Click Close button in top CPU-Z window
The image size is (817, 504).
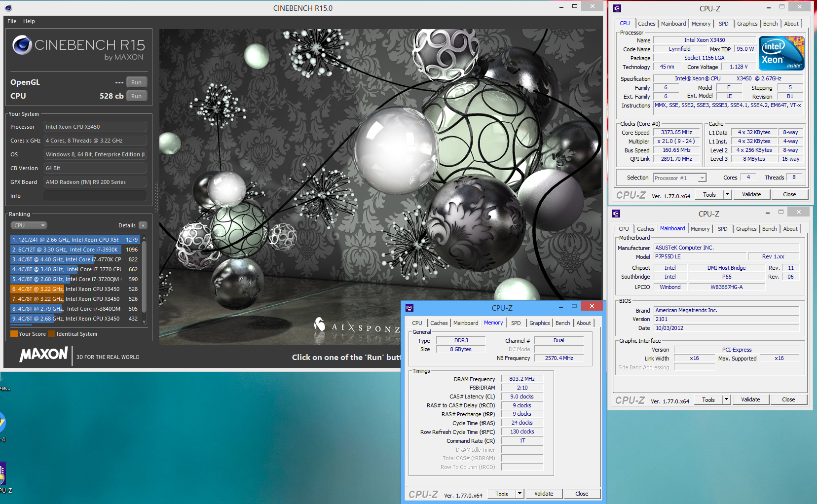[x=789, y=194]
